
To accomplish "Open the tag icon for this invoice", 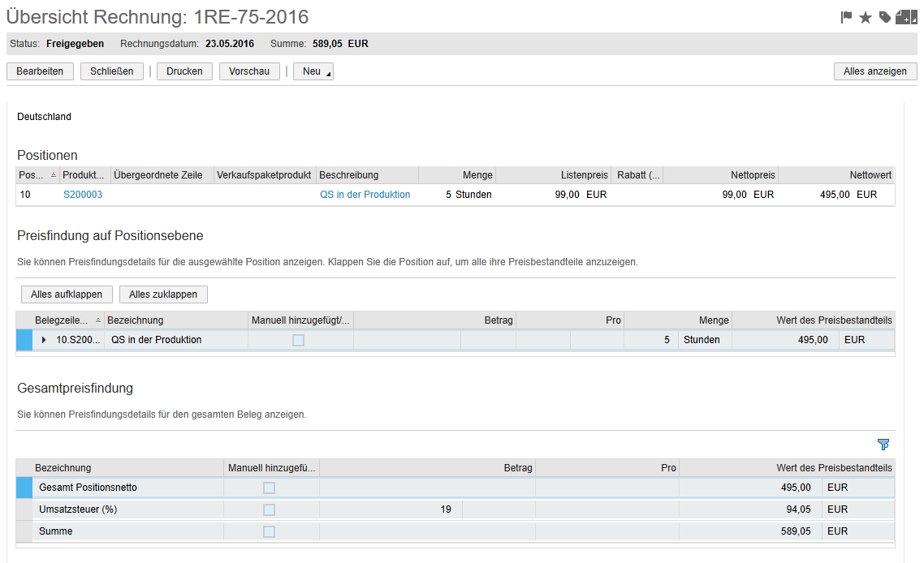I will (885, 17).
